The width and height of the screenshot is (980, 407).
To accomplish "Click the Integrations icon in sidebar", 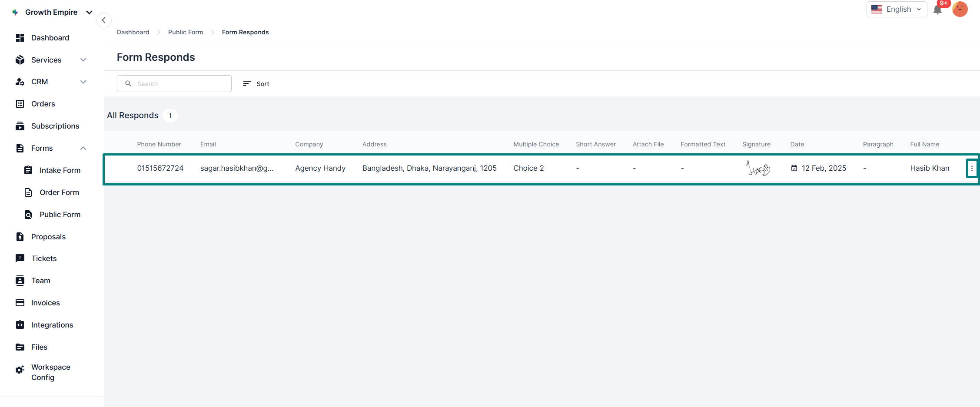I will 20,325.
